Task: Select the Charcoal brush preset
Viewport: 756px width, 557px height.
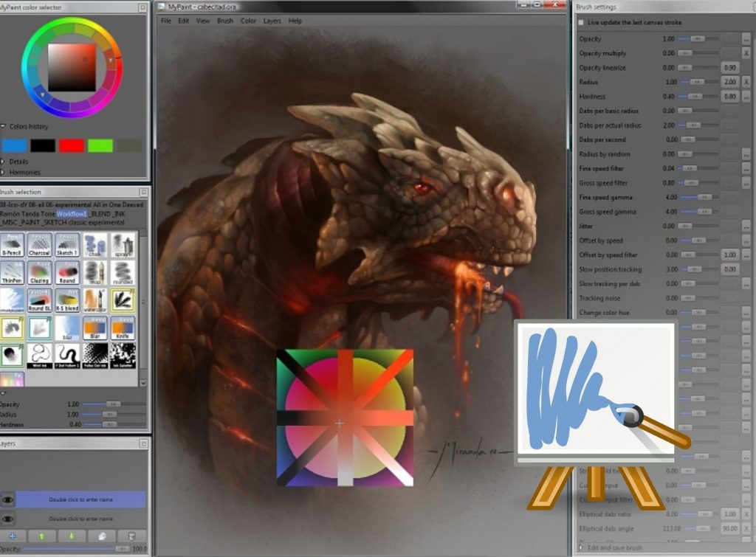Action: 38,244
